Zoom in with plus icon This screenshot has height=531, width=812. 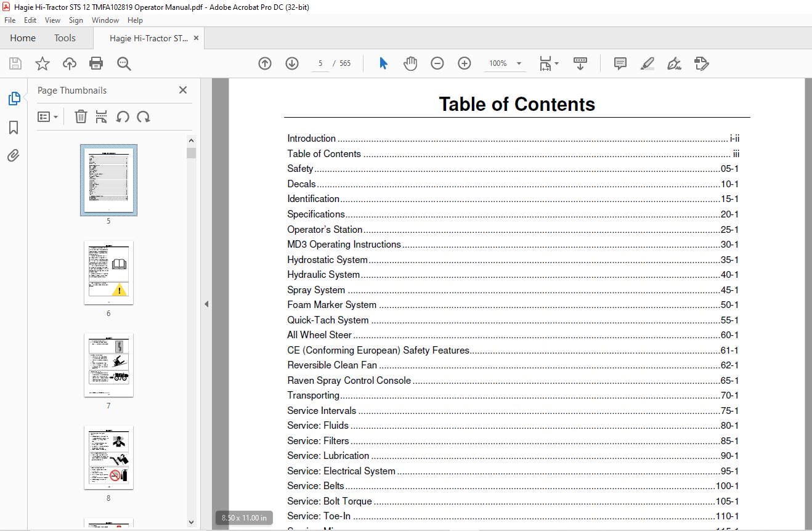pos(465,63)
